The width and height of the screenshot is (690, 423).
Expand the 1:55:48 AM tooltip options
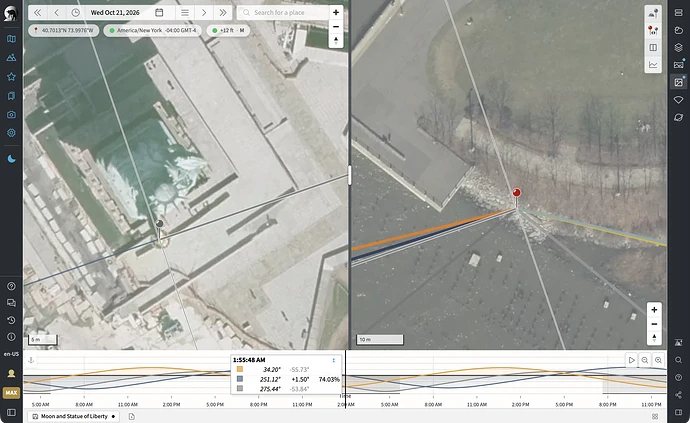pos(334,360)
